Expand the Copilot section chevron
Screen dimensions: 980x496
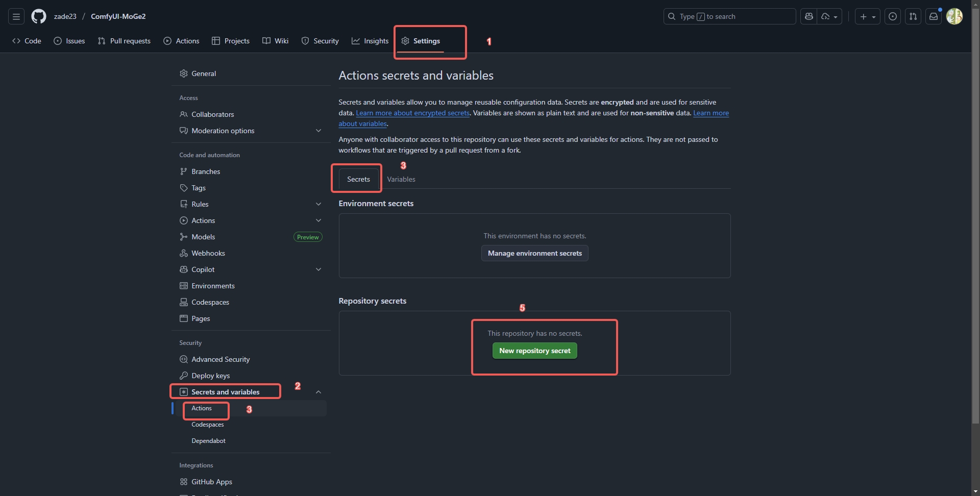click(x=318, y=269)
